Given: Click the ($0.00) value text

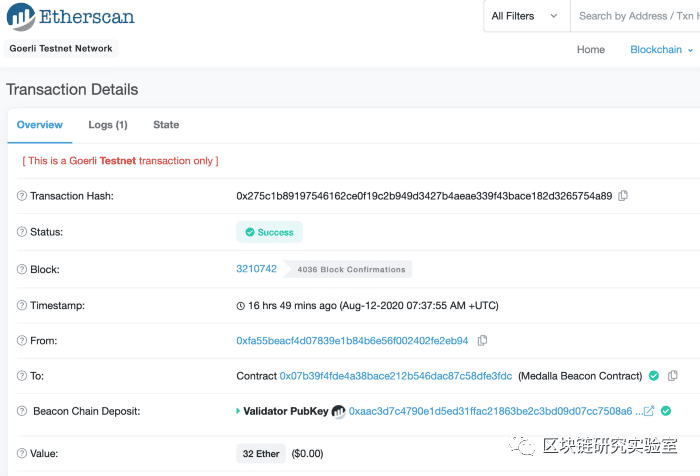Looking at the screenshot, I should 307,454.
